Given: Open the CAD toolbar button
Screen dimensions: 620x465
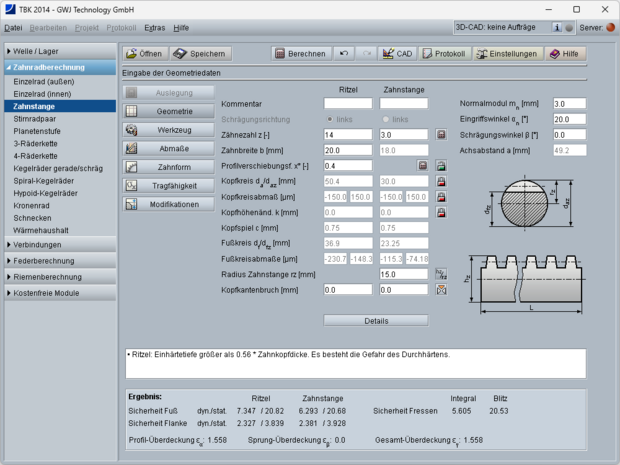Looking at the screenshot, I should click(x=398, y=54).
